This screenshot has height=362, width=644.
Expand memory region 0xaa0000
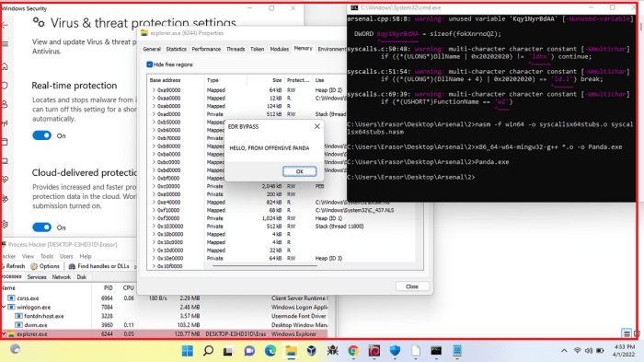coord(154,98)
